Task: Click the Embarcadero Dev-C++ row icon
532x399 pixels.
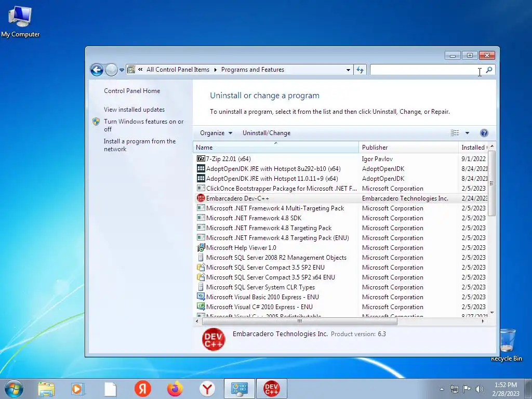Action: 201,198
